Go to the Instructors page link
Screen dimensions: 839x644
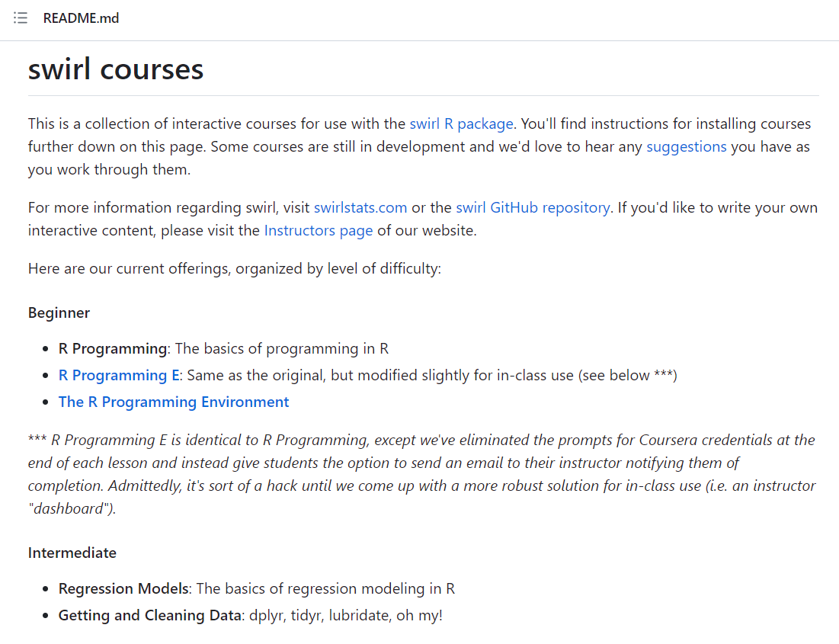tap(319, 231)
